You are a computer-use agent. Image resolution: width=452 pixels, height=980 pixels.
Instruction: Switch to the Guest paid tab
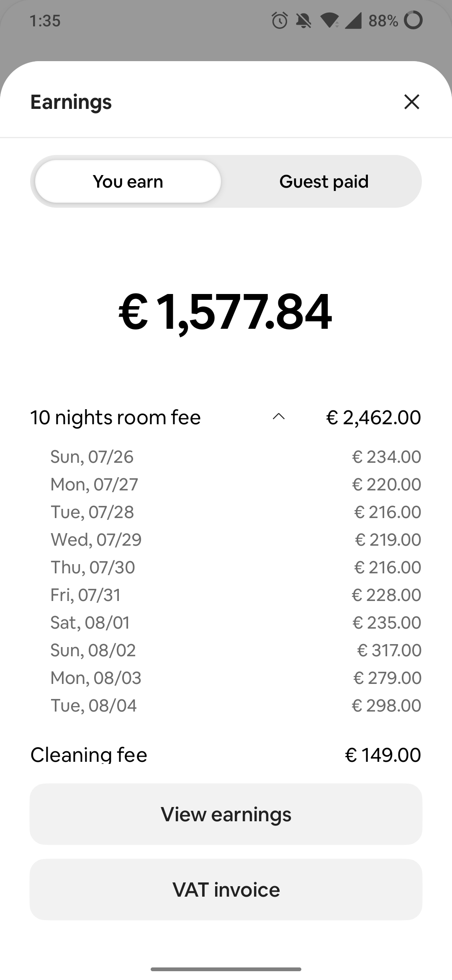324,181
